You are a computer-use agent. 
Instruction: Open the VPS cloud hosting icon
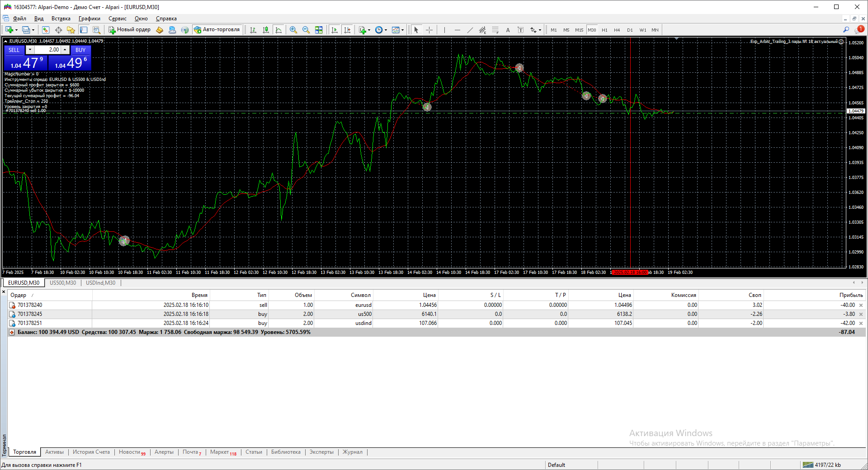pyautogui.click(x=172, y=30)
